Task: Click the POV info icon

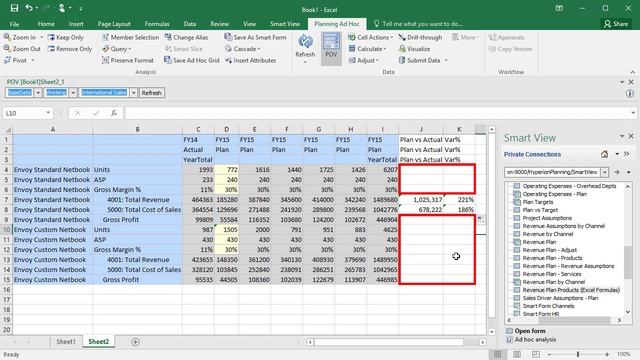Action: (630, 93)
